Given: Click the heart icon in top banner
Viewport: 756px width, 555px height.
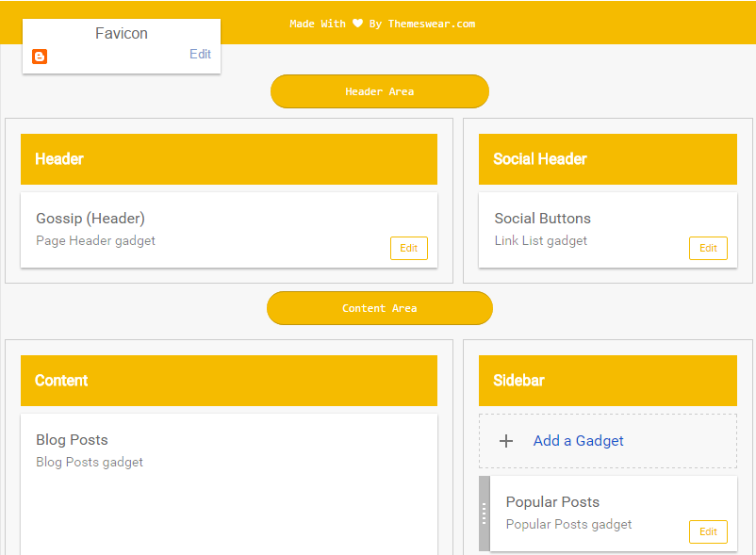Looking at the screenshot, I should pos(357,24).
